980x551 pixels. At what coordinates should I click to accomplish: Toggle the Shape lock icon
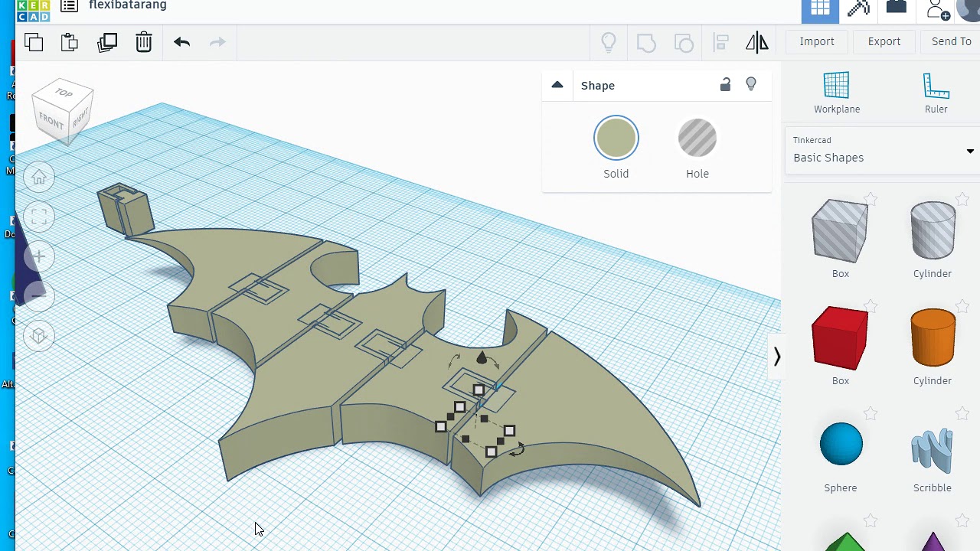(x=725, y=84)
